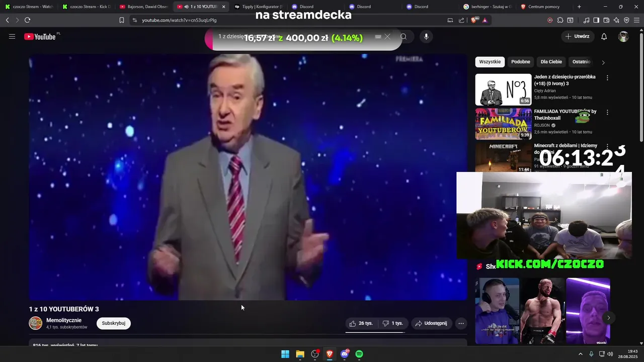Click the Utwórz create button

578,36
